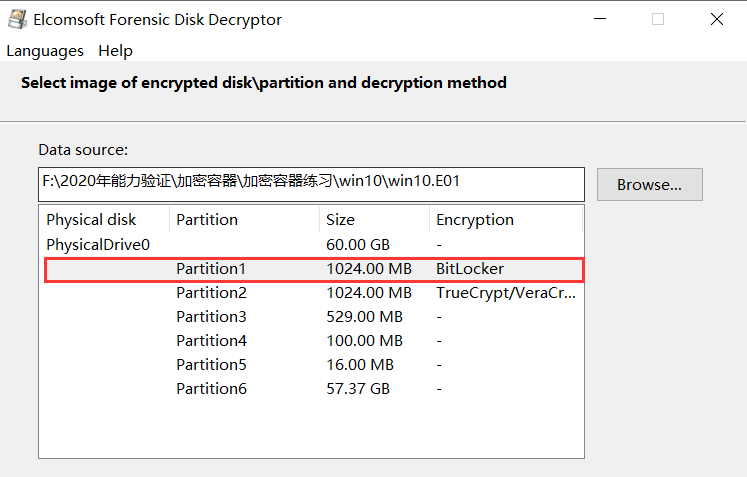Minimize the Forensic Disk Decryptor window
747x477 pixels.
coord(599,19)
